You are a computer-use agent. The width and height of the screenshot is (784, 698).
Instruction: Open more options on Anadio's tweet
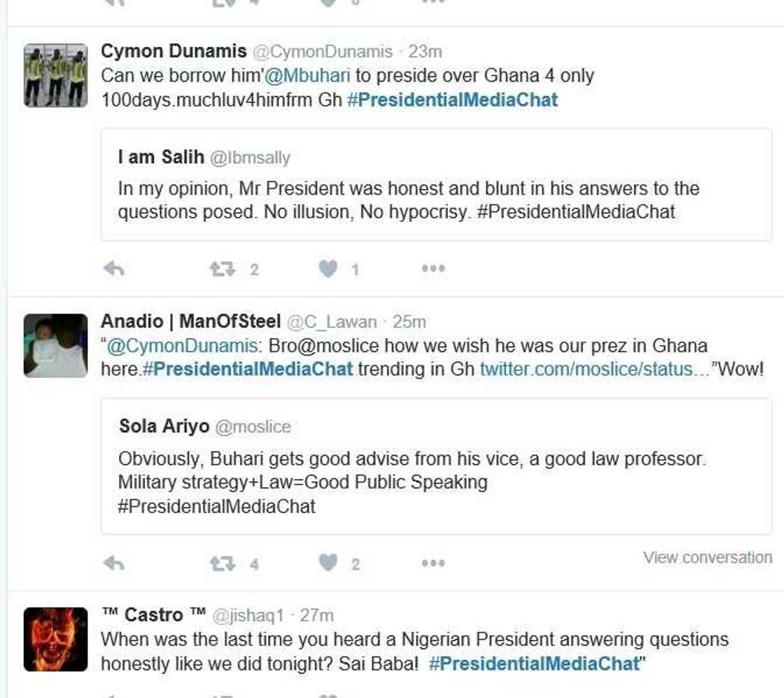(433, 563)
